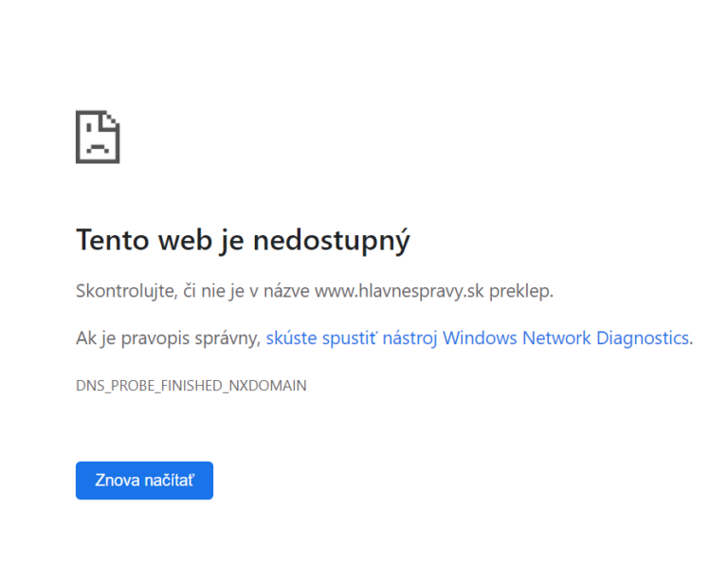Open the Windows Network Diagnostics link
Image resolution: width=728 pixels, height=564 pixels.
tap(478, 338)
